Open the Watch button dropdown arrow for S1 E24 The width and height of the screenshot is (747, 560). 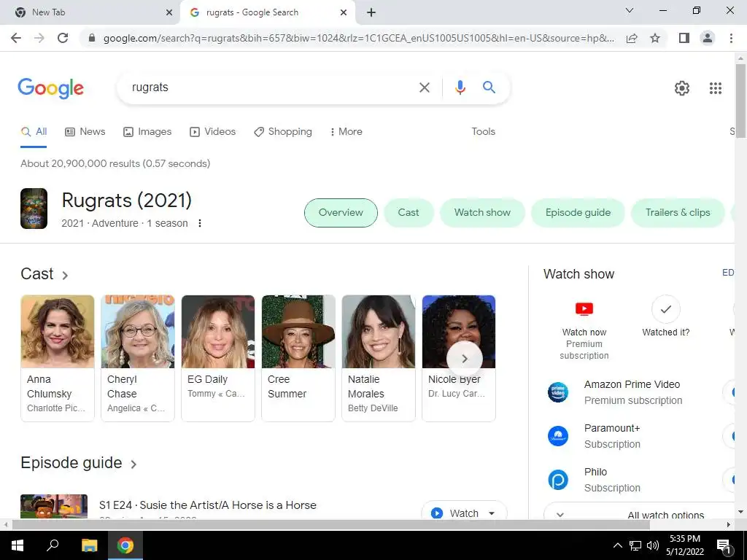pyautogui.click(x=492, y=513)
